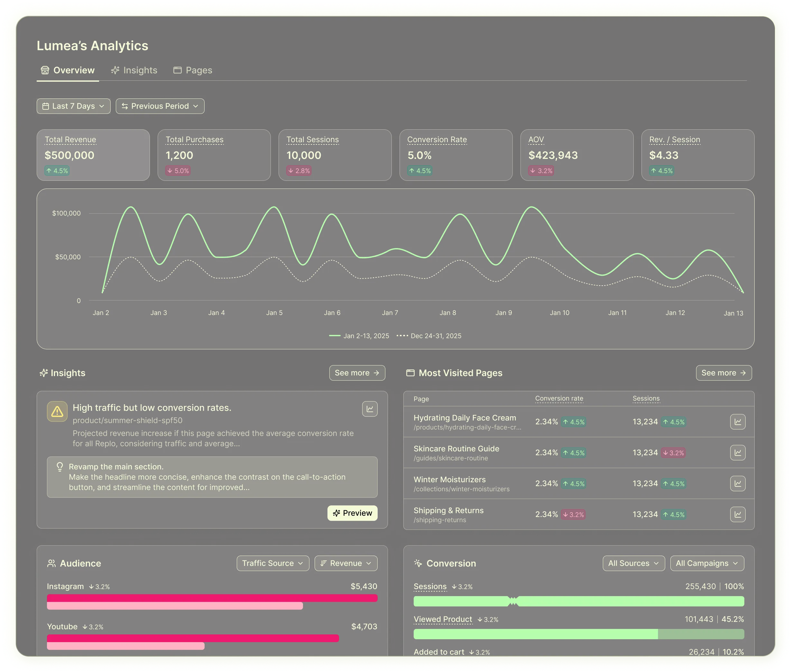Open chart icon on High traffic insight card

coord(369,409)
